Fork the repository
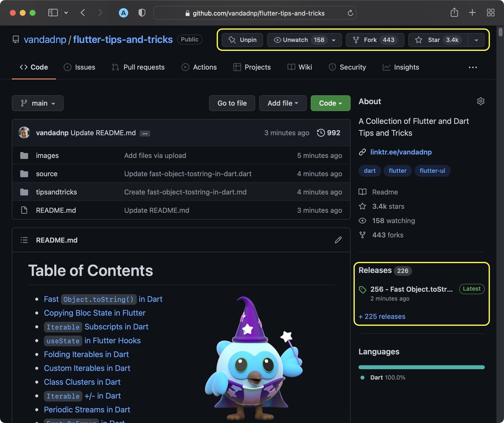Viewport: 504px width, 423px height. click(x=375, y=40)
